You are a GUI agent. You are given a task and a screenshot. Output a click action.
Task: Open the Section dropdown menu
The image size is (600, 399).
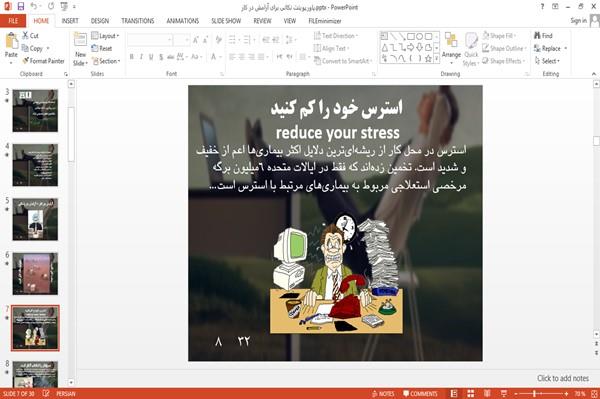point(106,61)
